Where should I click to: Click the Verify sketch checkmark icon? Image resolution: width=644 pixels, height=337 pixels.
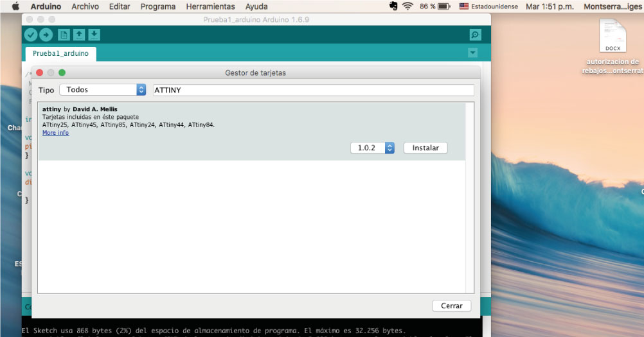(x=31, y=35)
